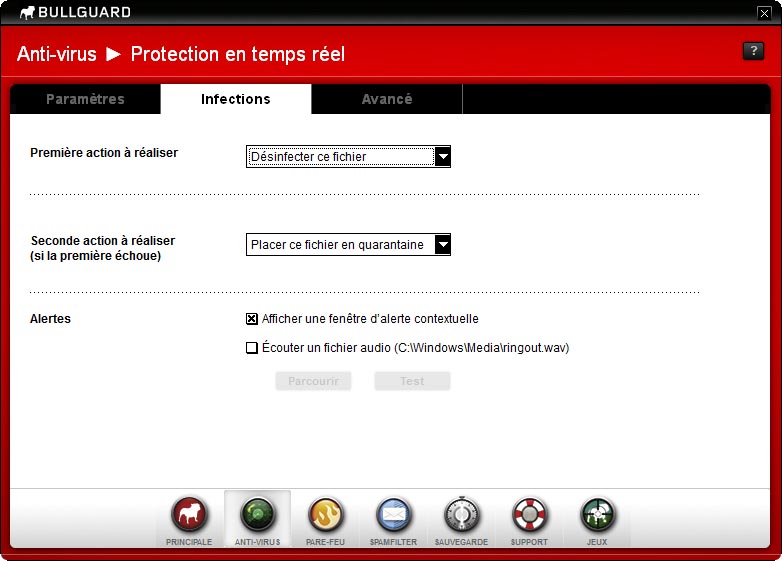Click the Alertes label

pyautogui.click(x=50, y=319)
